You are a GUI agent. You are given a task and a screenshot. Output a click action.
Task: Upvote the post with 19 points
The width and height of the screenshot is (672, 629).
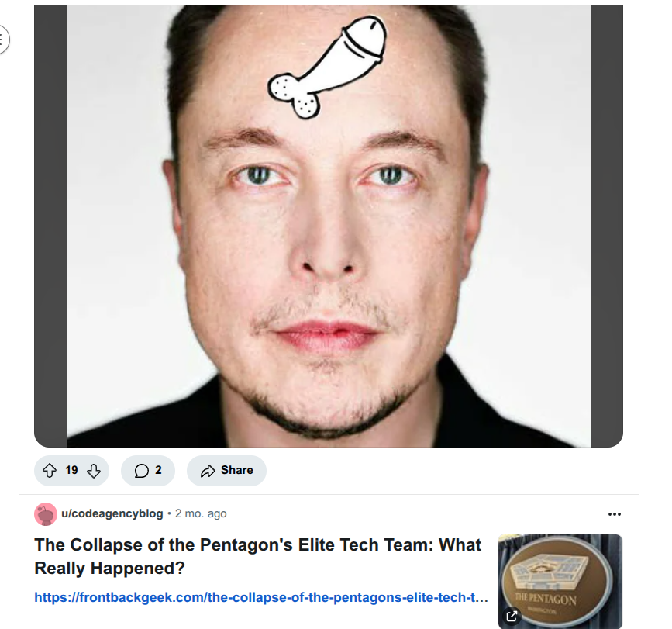pyautogui.click(x=50, y=470)
